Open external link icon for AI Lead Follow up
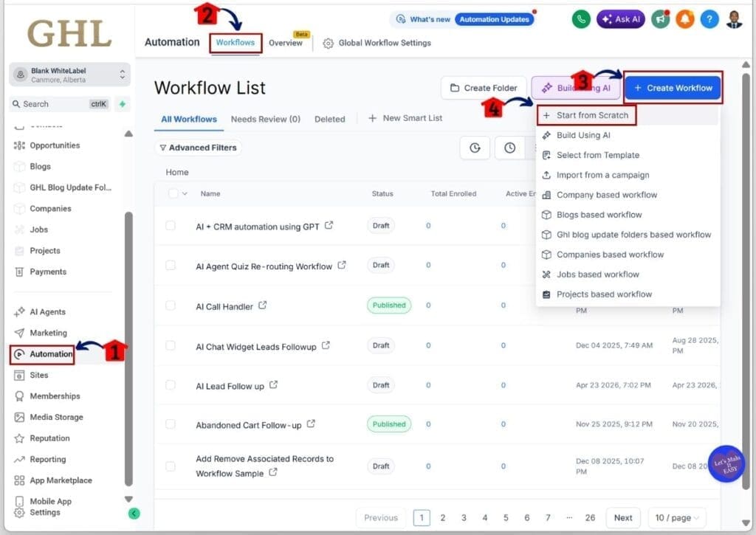756x535 pixels. 273,384
